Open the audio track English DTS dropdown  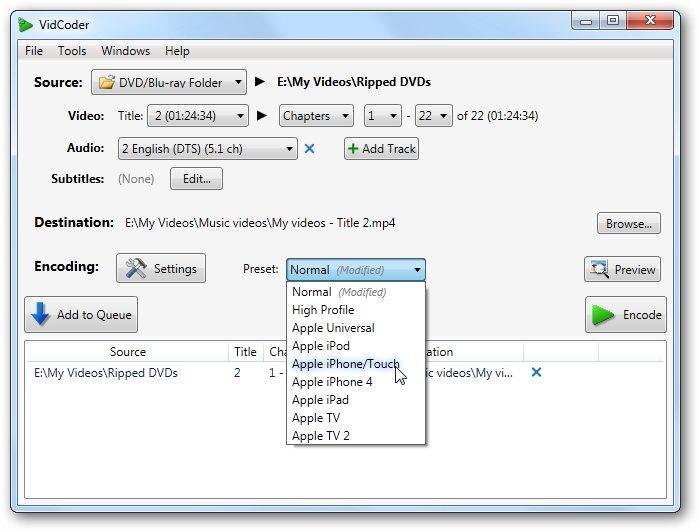[x=208, y=148]
